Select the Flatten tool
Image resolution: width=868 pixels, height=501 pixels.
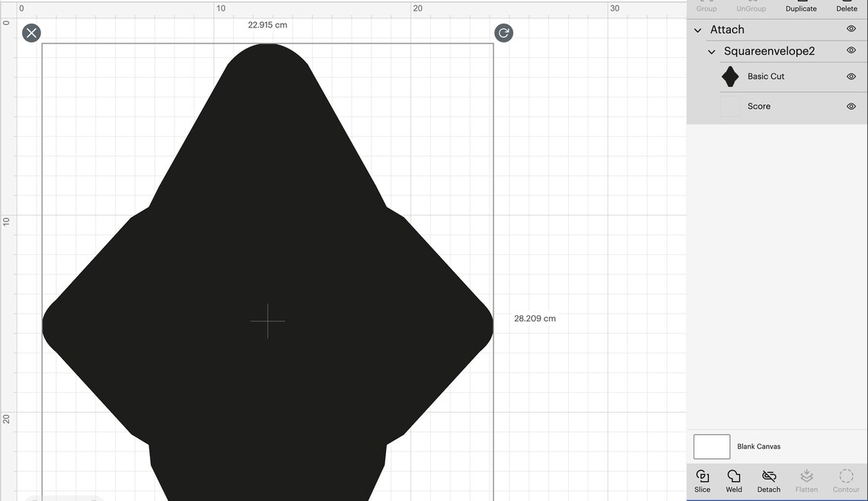point(807,480)
